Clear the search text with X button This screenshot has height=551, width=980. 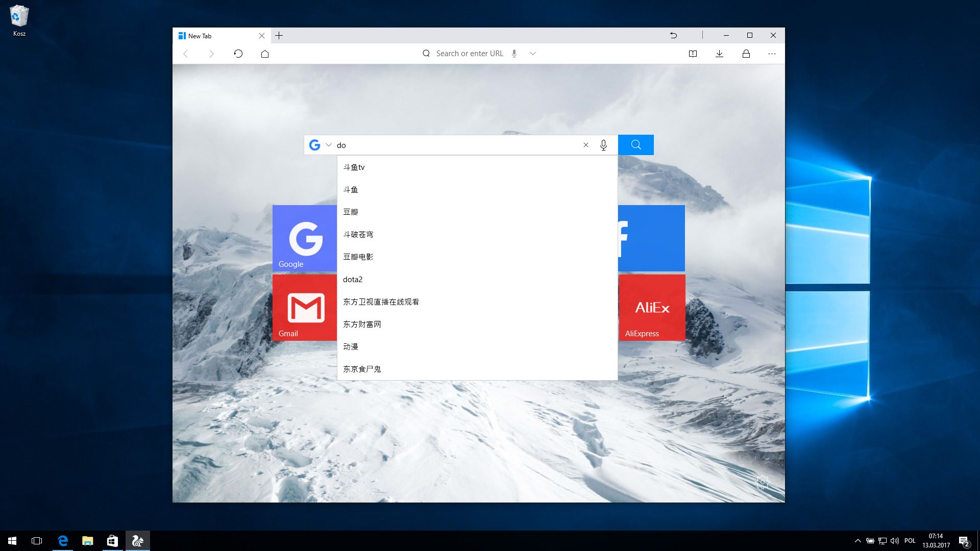[x=586, y=145]
